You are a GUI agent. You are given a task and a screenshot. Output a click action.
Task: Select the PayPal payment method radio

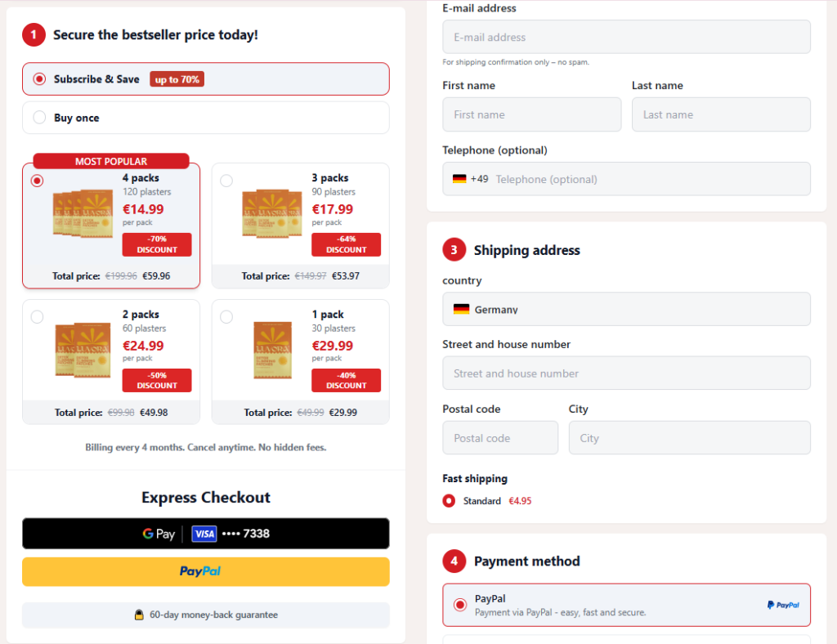click(459, 605)
